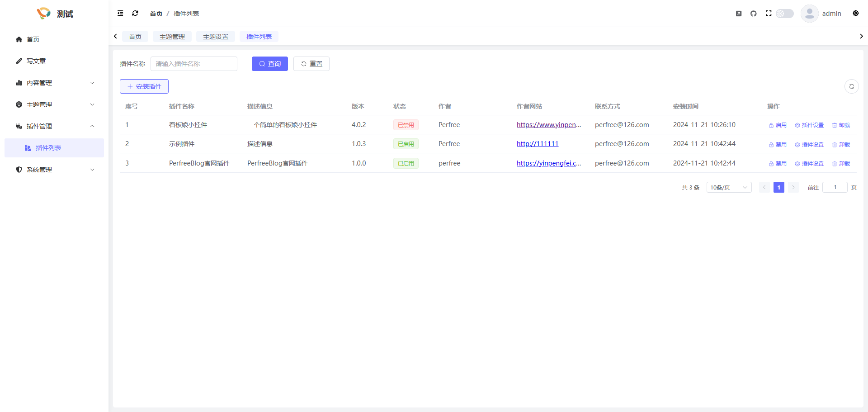Toggle the dark mode switch

point(785,14)
